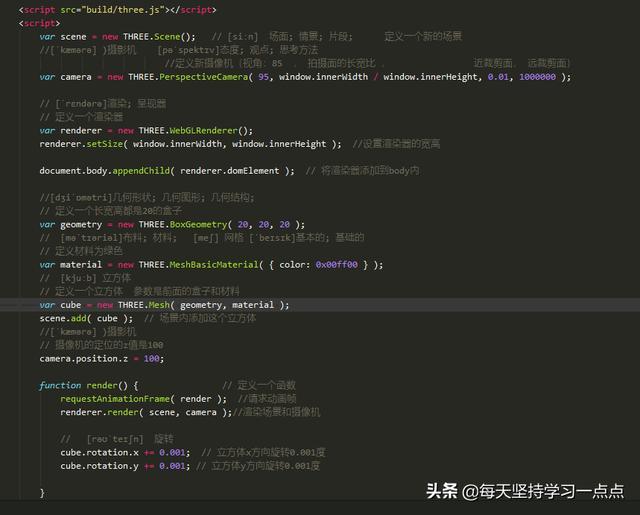Click 'BoxGeometry' in the geometry declaration

pyautogui.click(x=198, y=224)
